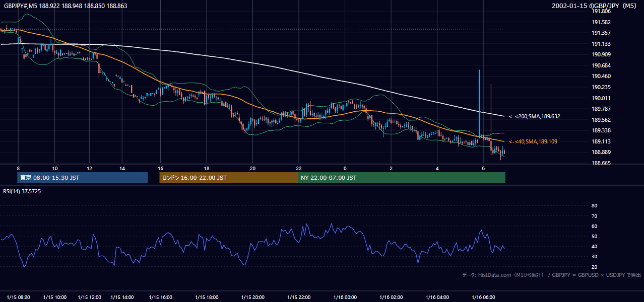Click the hour tick label 12
The width and height of the screenshot is (644, 302).
click(90, 168)
